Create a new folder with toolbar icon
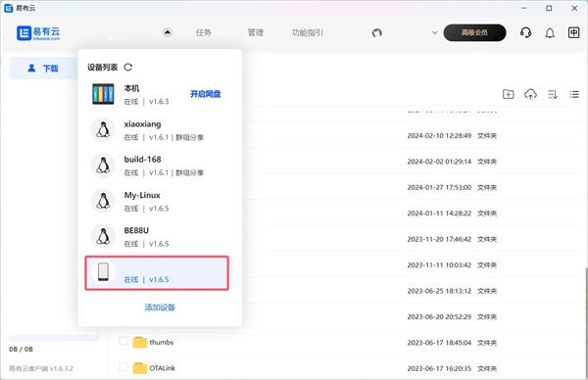The height and width of the screenshot is (380, 588). click(508, 94)
